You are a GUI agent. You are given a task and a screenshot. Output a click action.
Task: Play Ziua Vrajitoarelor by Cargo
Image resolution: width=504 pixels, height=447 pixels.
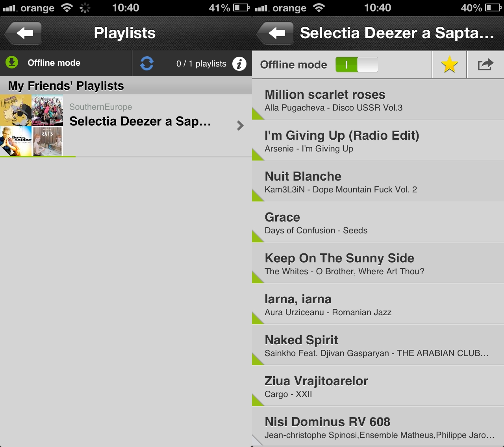[378, 386]
